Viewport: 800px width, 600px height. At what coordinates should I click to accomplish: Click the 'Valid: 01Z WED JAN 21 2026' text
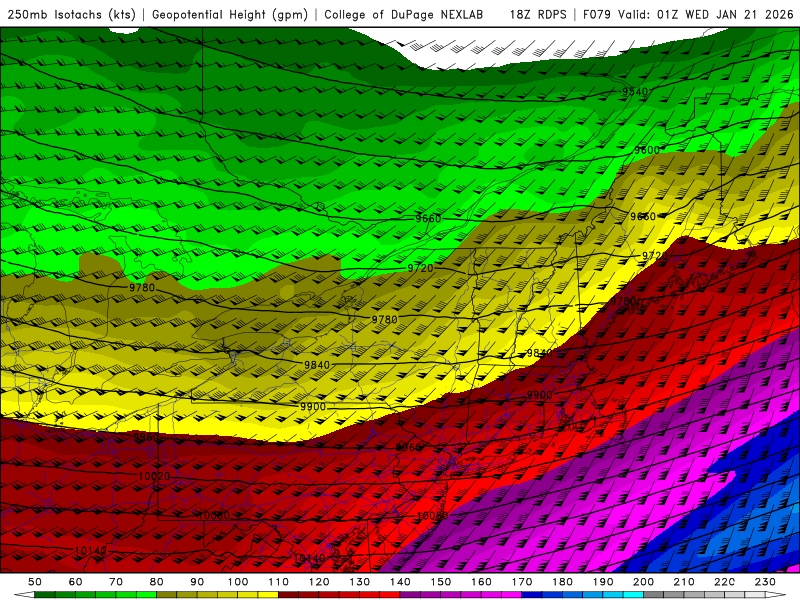click(x=706, y=15)
